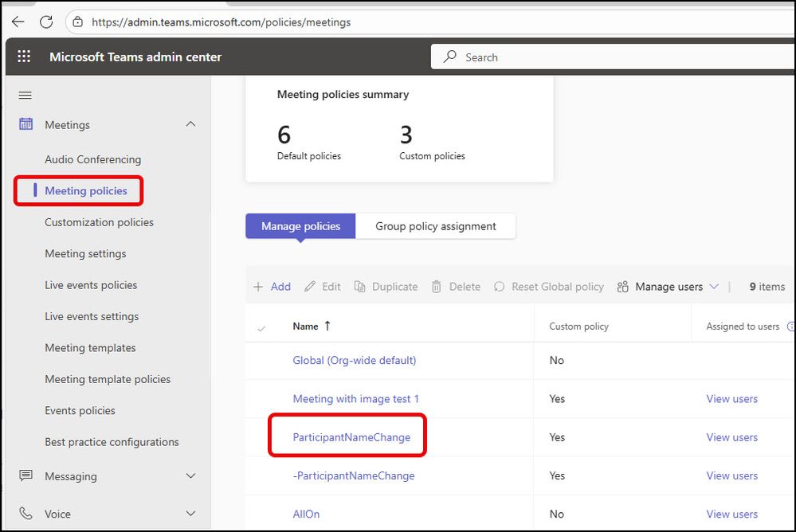Viewport: 796px width, 532px height.
Task: Select all rows header checkmark
Action: [x=261, y=328]
